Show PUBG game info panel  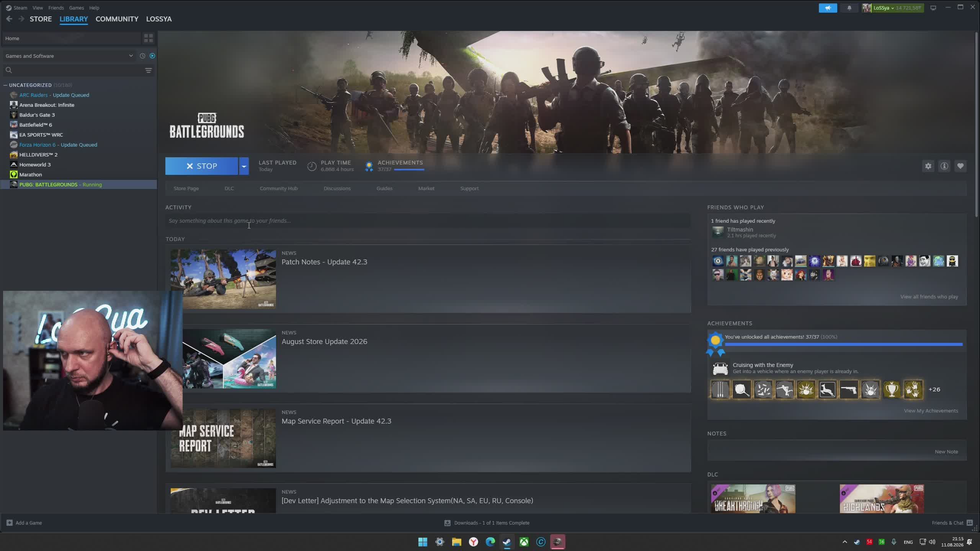pyautogui.click(x=944, y=166)
